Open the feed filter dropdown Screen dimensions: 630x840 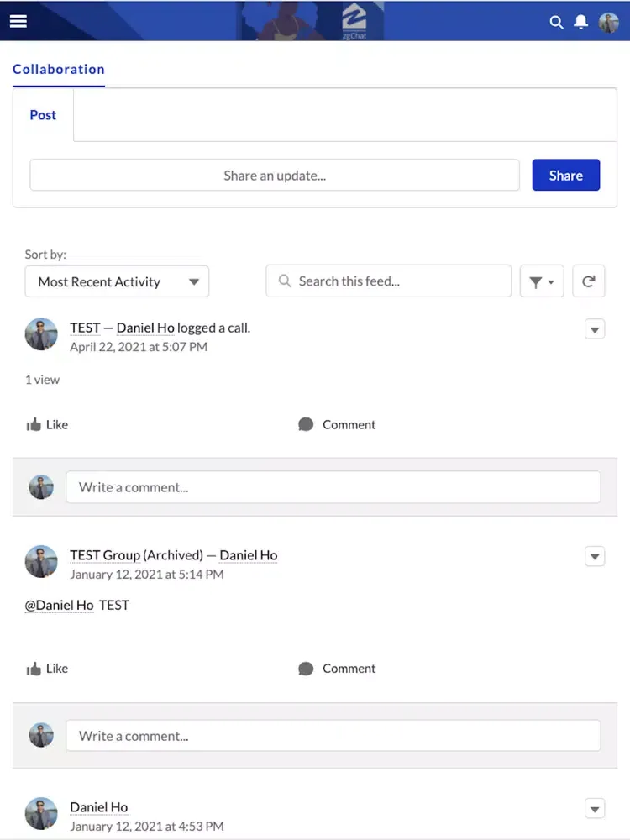click(x=541, y=281)
